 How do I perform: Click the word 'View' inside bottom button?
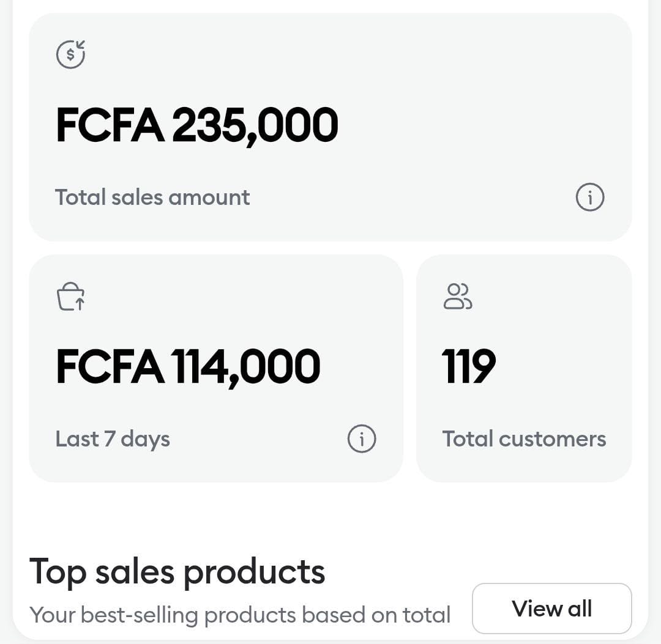click(537, 609)
